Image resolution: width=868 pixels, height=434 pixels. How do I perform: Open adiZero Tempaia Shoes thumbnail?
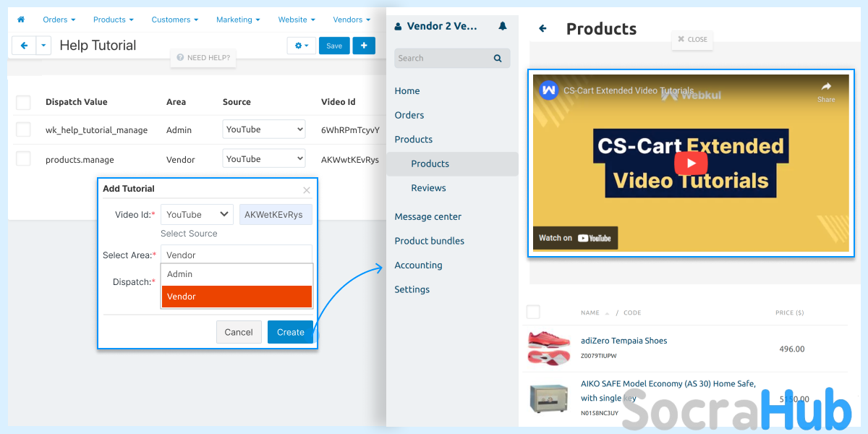coord(548,347)
